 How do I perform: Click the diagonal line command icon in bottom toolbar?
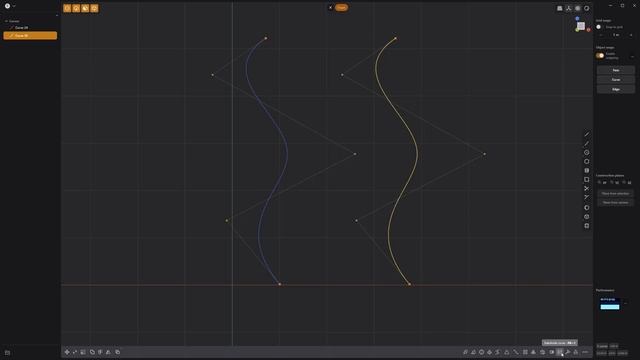pos(516,352)
